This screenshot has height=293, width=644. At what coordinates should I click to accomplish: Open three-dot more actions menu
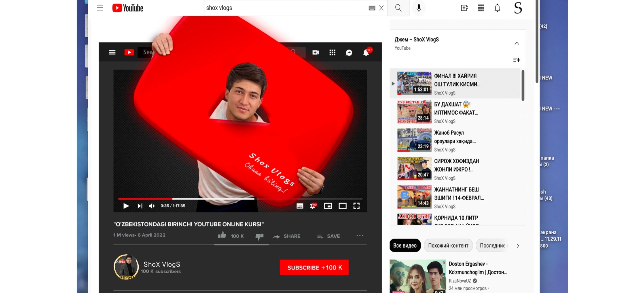pyautogui.click(x=360, y=236)
